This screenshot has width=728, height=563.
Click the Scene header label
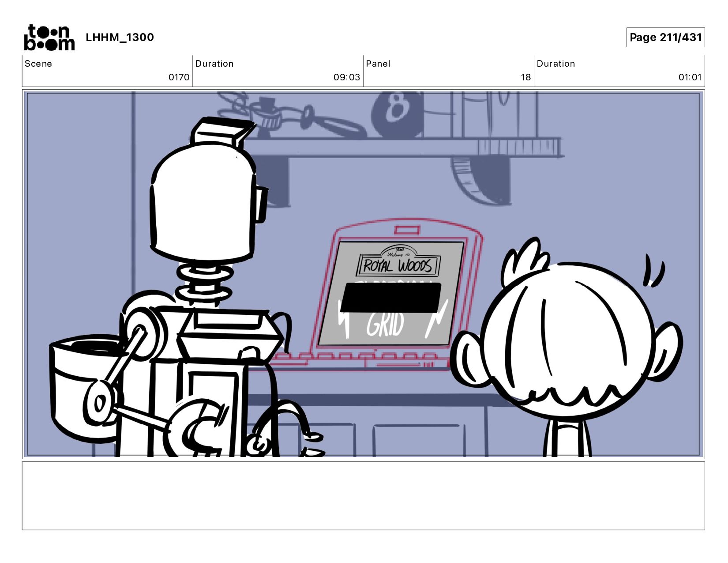point(38,64)
